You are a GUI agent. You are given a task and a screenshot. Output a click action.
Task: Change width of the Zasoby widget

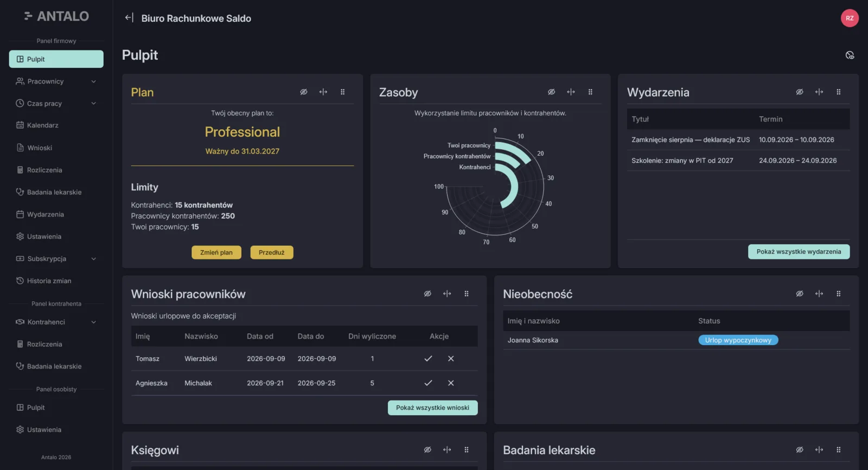coord(571,92)
